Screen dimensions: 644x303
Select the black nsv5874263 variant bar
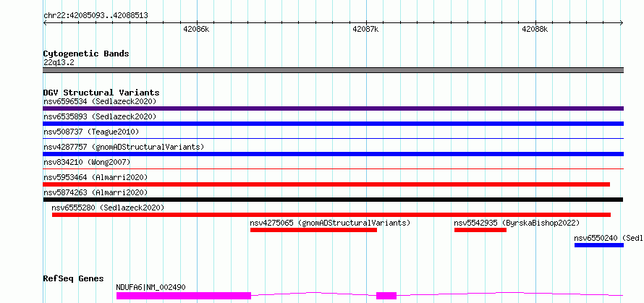[333, 200]
